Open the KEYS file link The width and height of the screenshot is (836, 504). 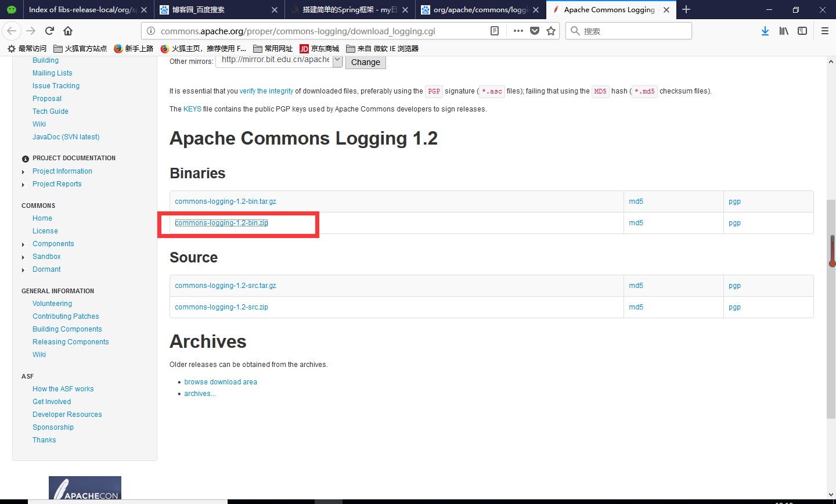tap(192, 109)
